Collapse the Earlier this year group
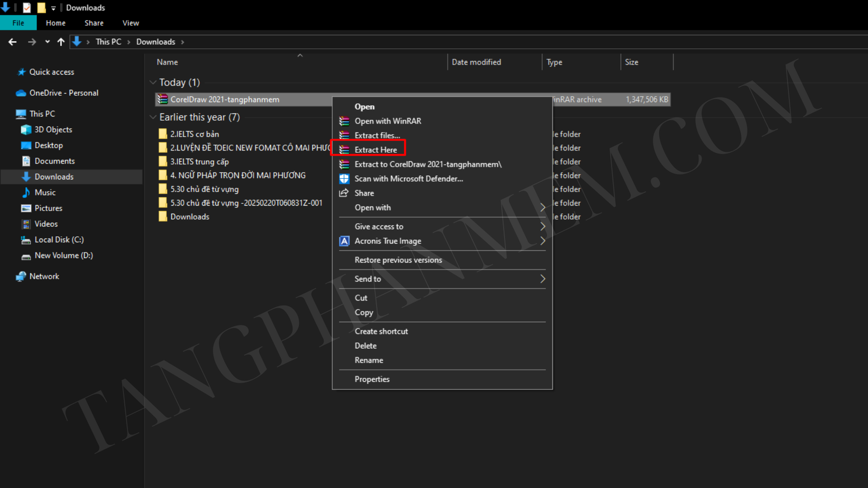Image resolution: width=868 pixels, height=488 pixels. (x=153, y=117)
